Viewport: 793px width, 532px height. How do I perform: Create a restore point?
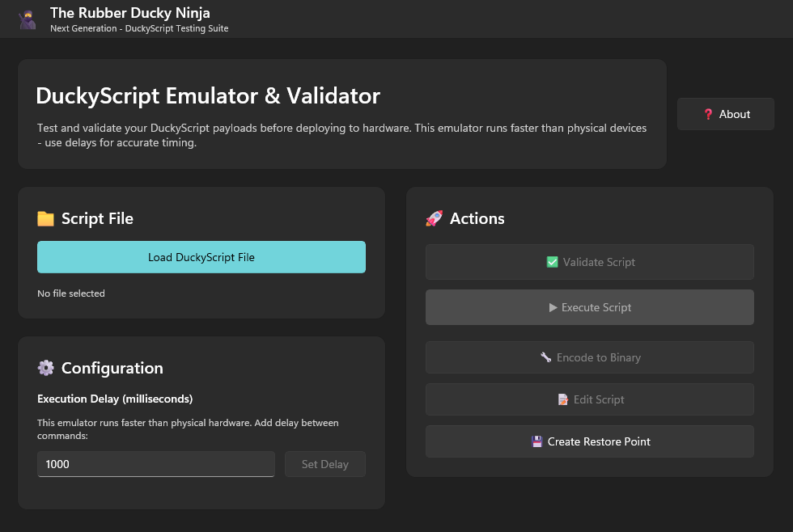click(590, 441)
